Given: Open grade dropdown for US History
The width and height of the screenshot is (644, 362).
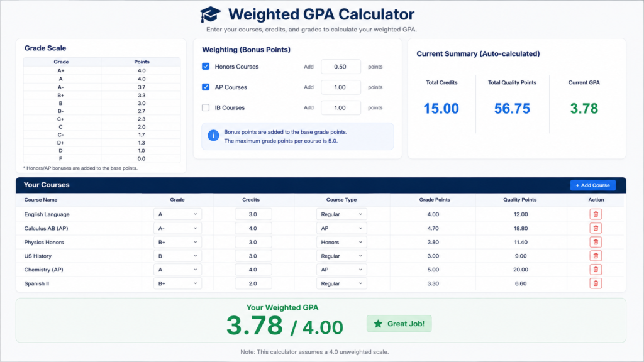Looking at the screenshot, I should pos(177,256).
